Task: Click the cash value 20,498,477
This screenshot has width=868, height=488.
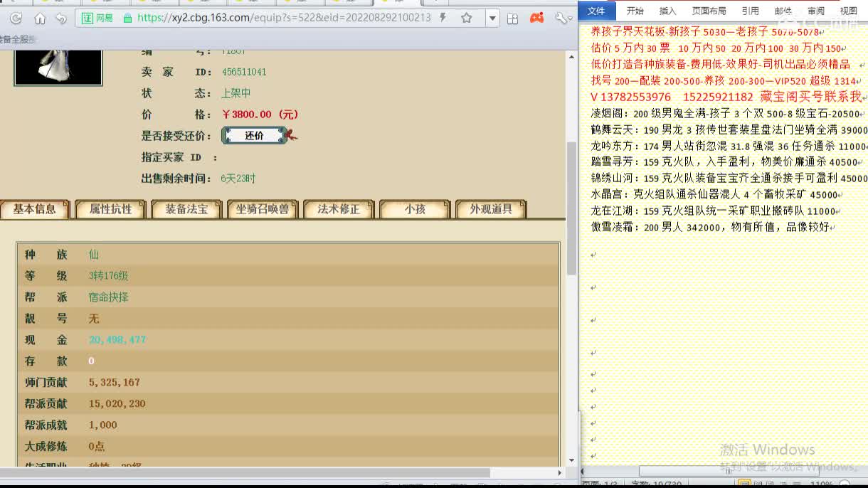Action: click(x=117, y=340)
